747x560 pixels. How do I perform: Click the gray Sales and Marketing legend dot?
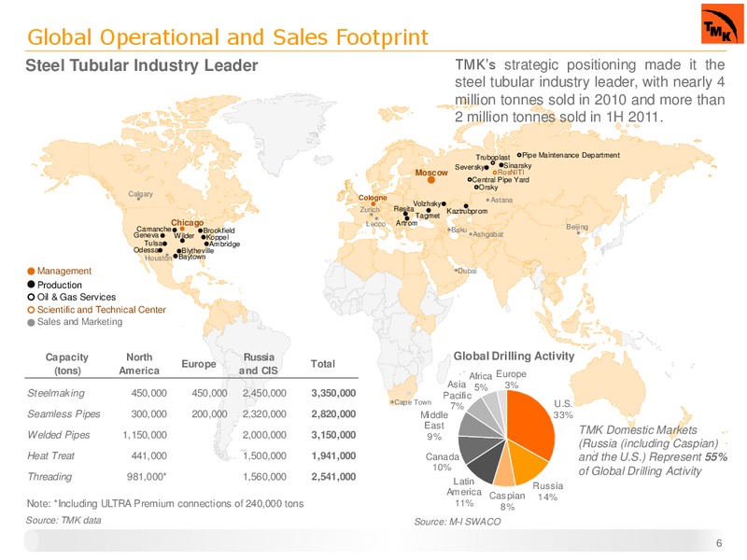click(31, 323)
